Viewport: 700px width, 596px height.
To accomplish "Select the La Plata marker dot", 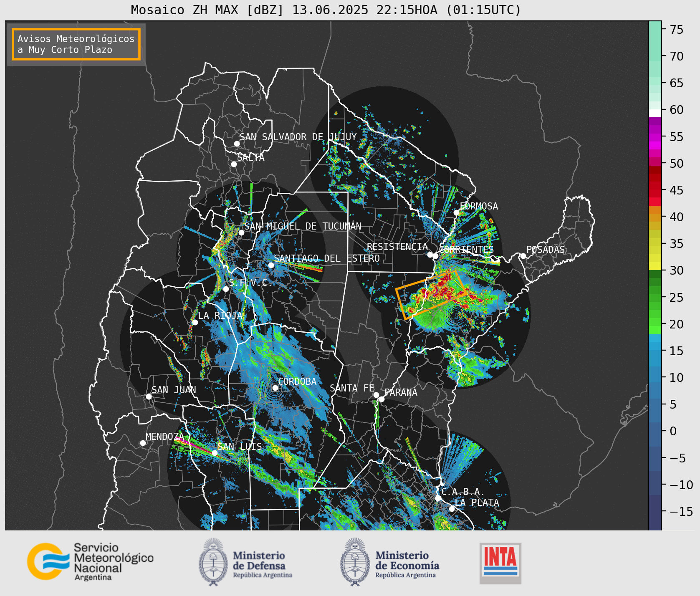I will (x=452, y=508).
